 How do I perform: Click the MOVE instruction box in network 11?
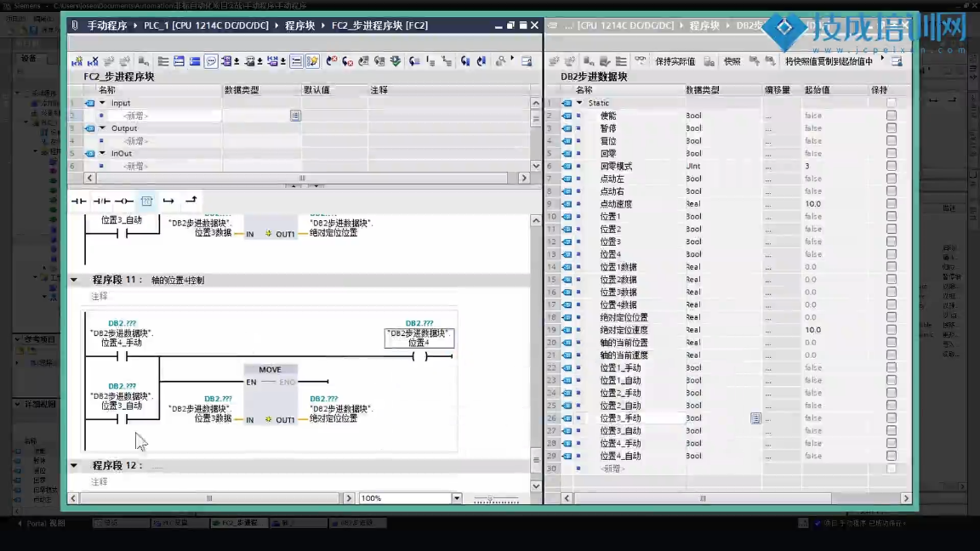pyautogui.click(x=270, y=395)
